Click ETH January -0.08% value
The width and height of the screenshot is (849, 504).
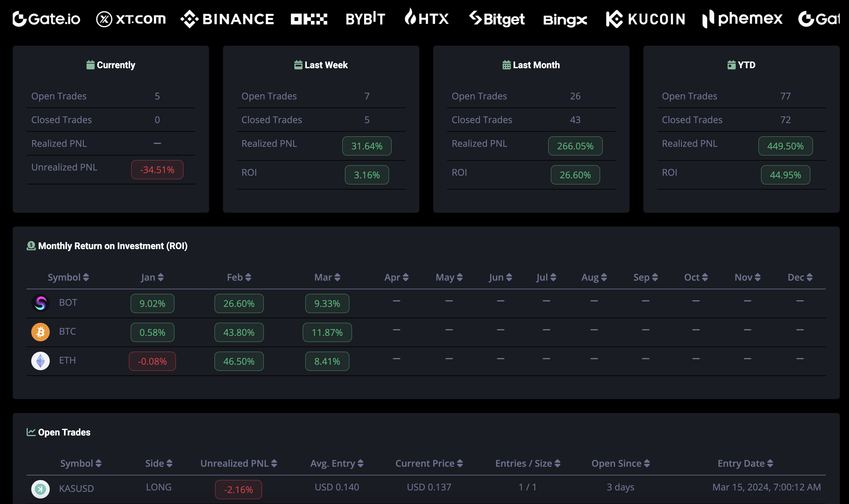(x=152, y=361)
